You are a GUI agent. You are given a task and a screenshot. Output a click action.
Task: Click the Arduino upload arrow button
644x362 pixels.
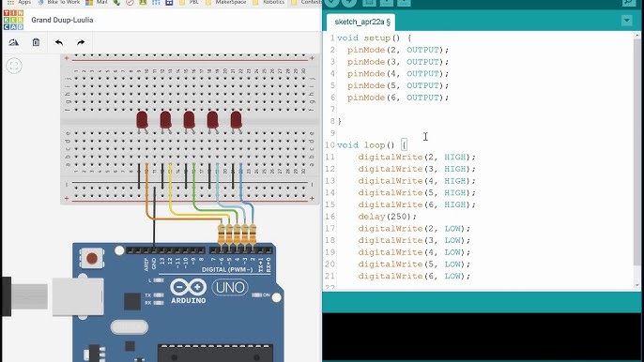349,2
